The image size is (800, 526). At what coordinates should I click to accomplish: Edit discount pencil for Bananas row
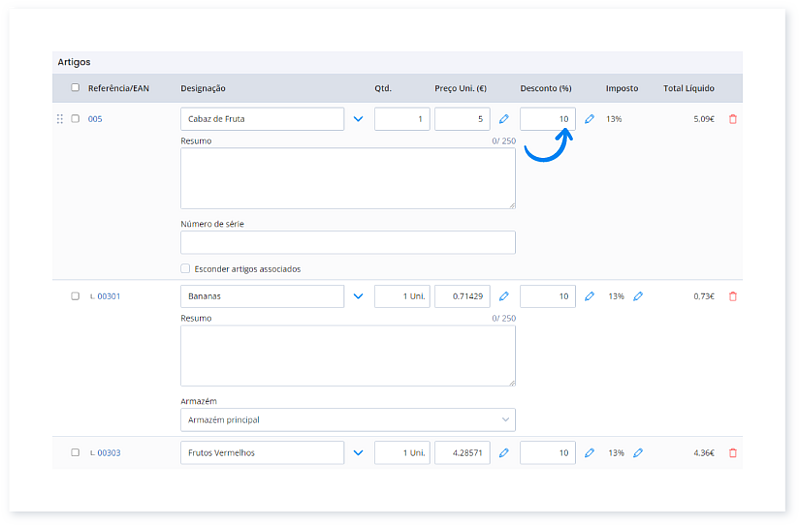(589, 297)
